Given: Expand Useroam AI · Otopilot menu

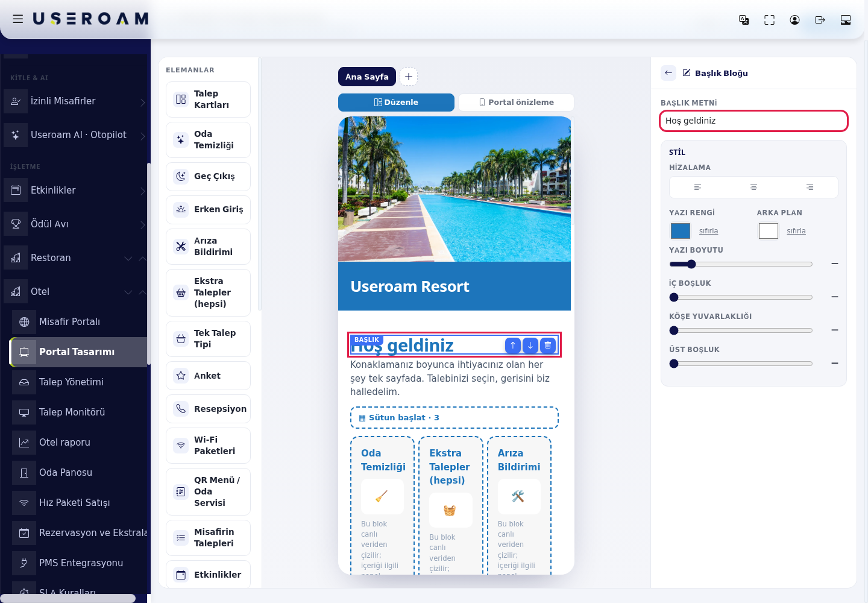Looking at the screenshot, I should coord(75,135).
